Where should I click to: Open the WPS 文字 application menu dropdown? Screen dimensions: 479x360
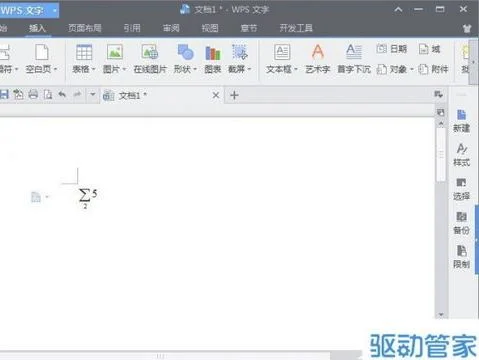(x=54, y=11)
